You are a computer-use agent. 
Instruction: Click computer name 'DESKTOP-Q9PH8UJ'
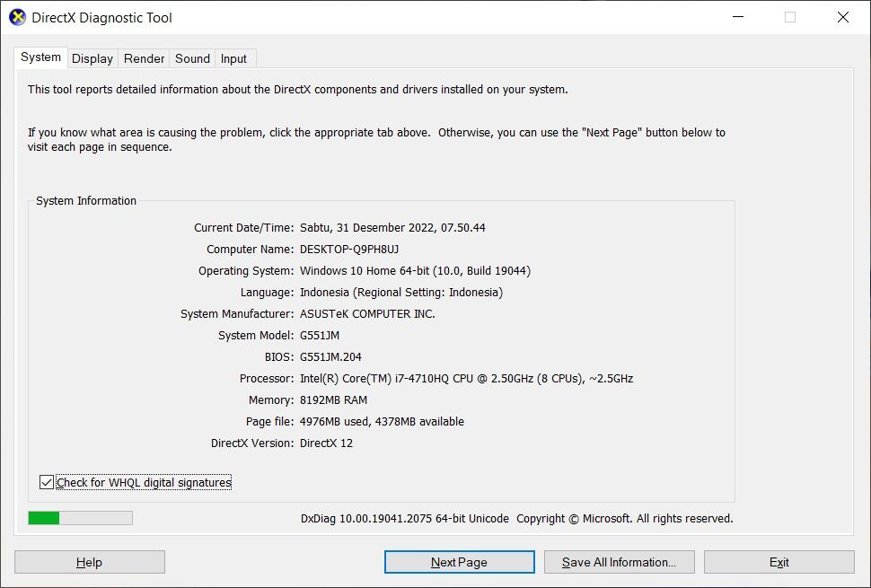click(x=349, y=250)
